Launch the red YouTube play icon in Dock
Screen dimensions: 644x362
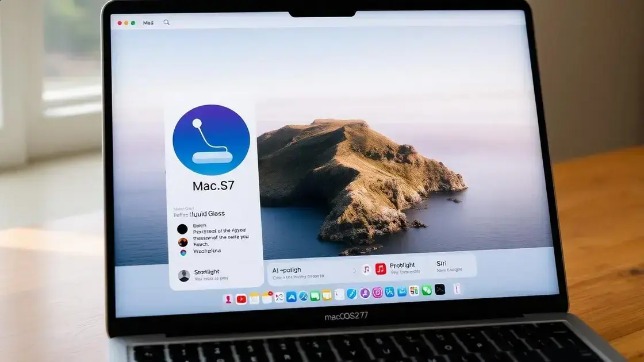tap(241, 299)
